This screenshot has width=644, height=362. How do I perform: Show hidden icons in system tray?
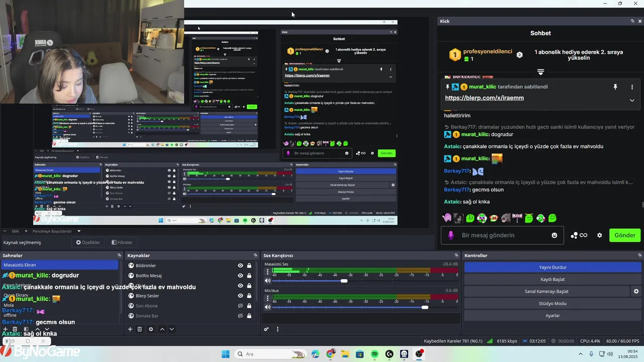click(581, 354)
